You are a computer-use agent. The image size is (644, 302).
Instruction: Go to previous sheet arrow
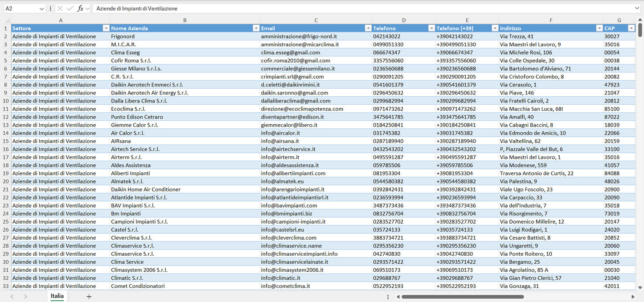(x=12, y=297)
